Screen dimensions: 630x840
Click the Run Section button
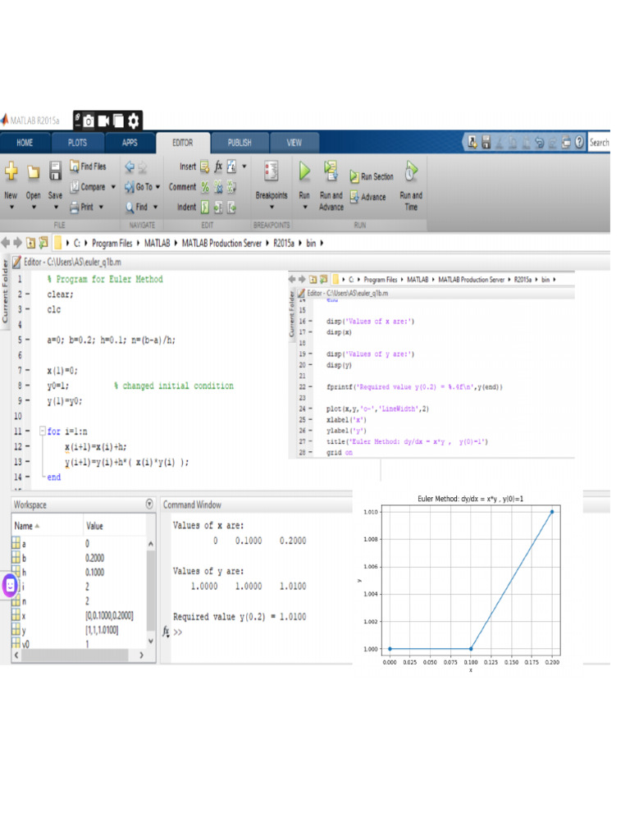372,176
